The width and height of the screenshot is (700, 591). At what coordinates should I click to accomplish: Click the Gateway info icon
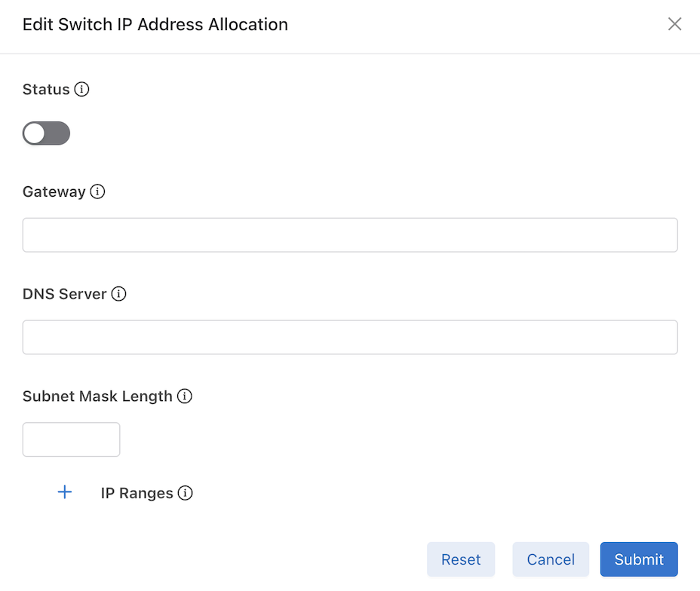(x=97, y=191)
